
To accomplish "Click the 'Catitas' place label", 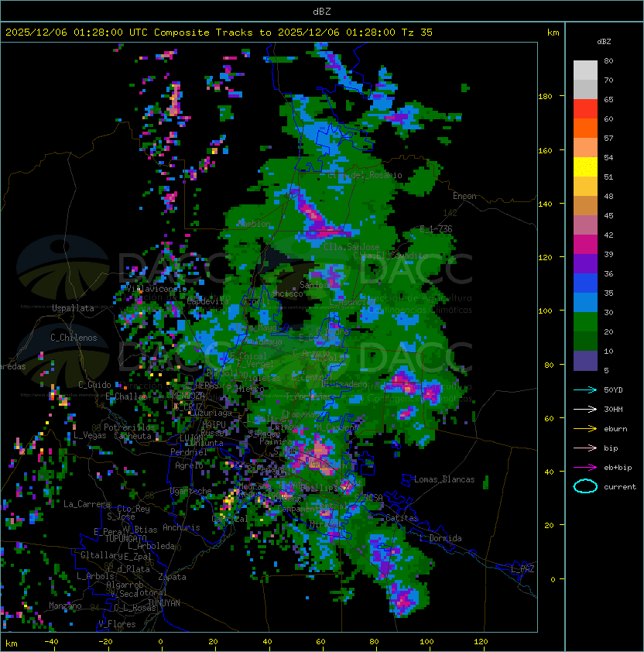I will [x=402, y=518].
